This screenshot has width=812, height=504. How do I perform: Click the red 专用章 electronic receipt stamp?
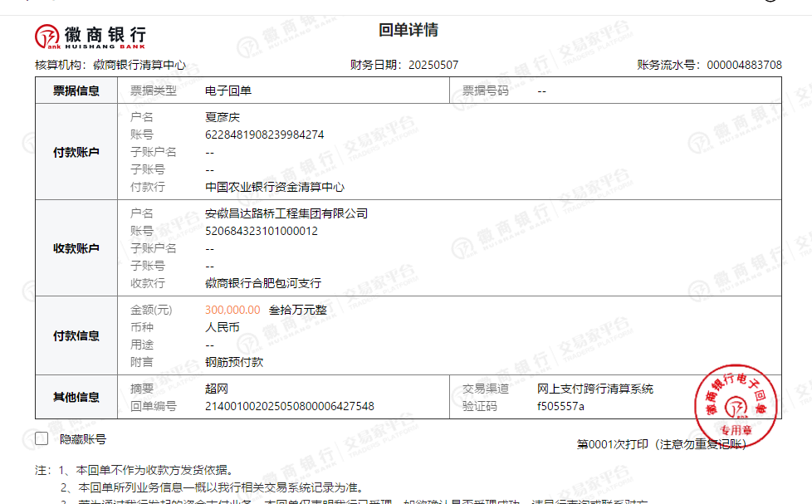point(735,405)
